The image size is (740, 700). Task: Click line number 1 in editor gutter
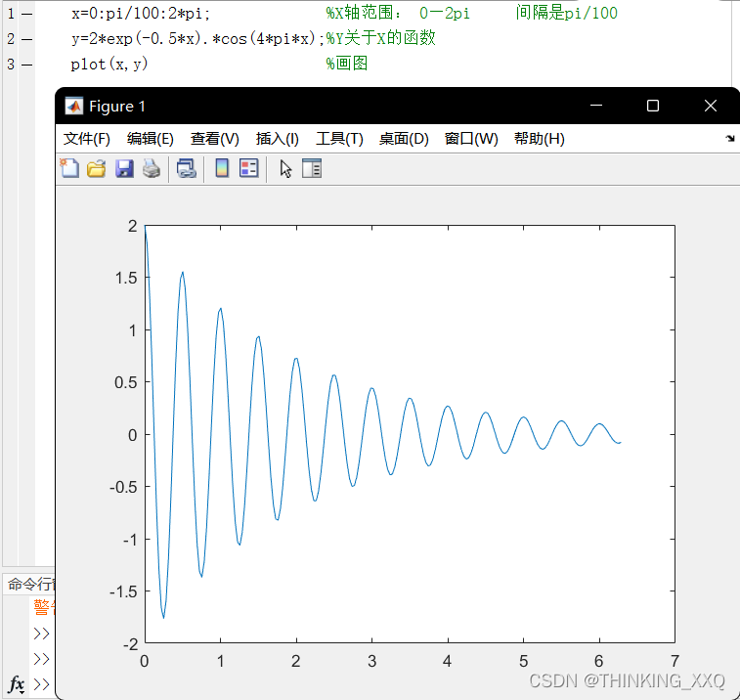(x=11, y=14)
